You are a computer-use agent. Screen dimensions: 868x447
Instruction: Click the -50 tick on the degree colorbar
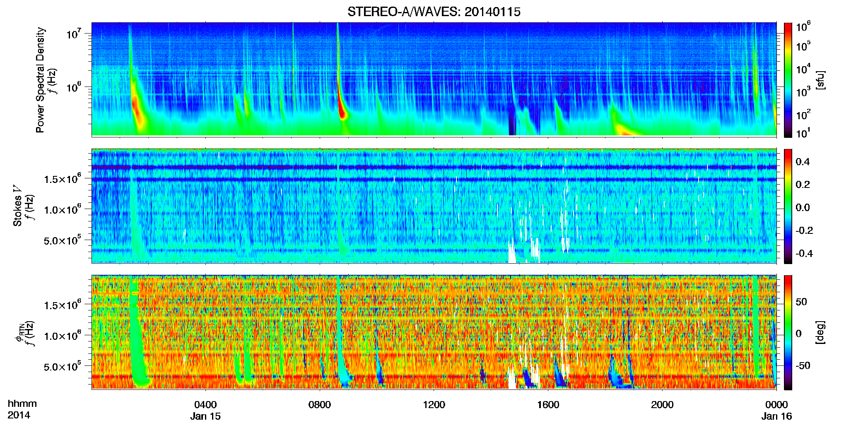pyautogui.click(x=803, y=365)
